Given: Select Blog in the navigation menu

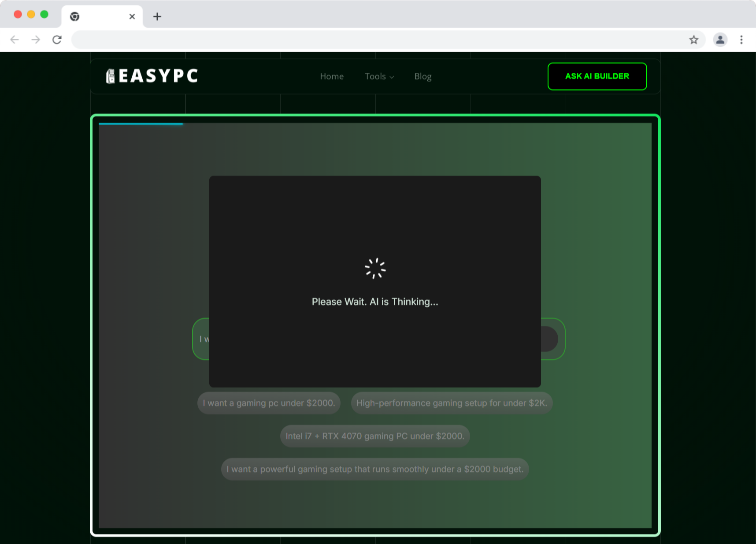Looking at the screenshot, I should (x=422, y=76).
